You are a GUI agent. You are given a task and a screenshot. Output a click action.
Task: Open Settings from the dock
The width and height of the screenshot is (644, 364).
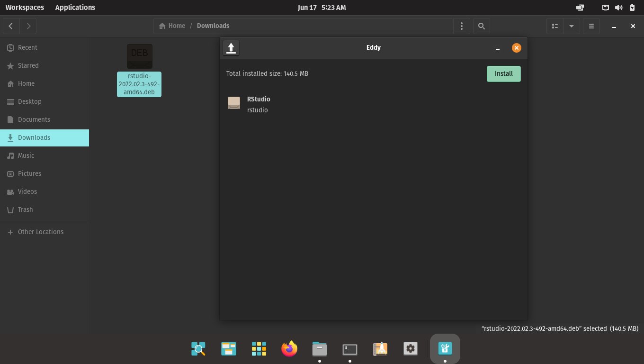411,349
